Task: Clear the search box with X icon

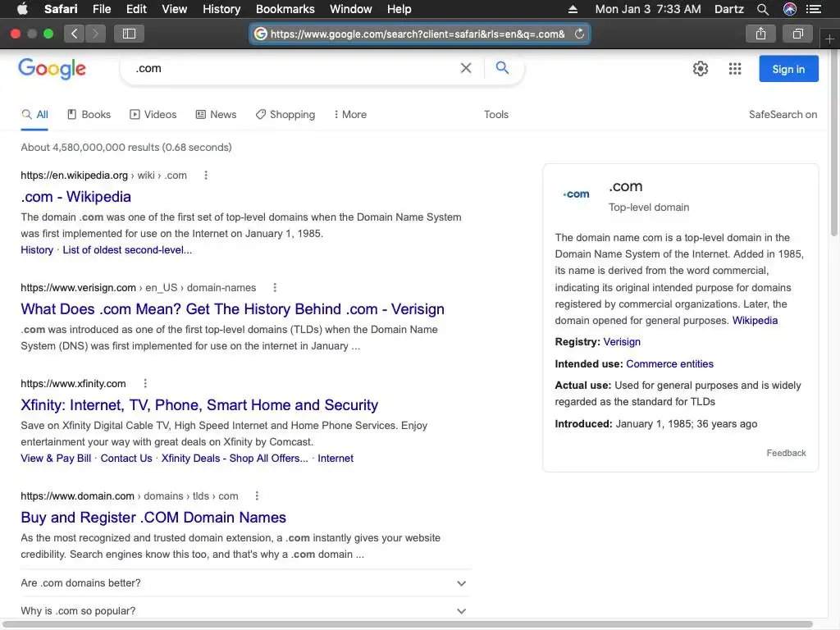Action: 466,68
